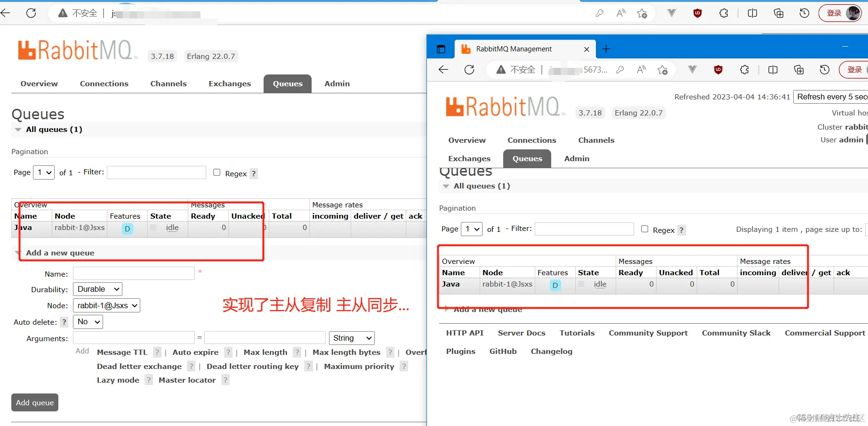Open the Tutorials link
This screenshot has width=868, height=426.
577,333
